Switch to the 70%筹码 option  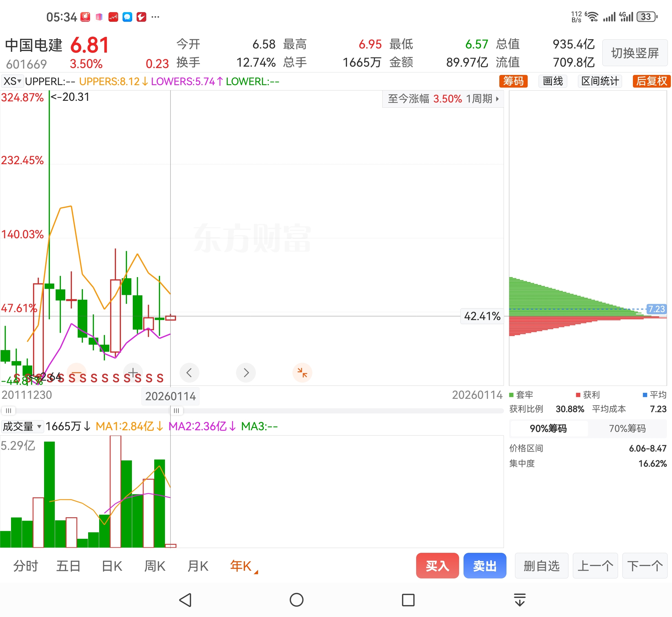point(627,428)
